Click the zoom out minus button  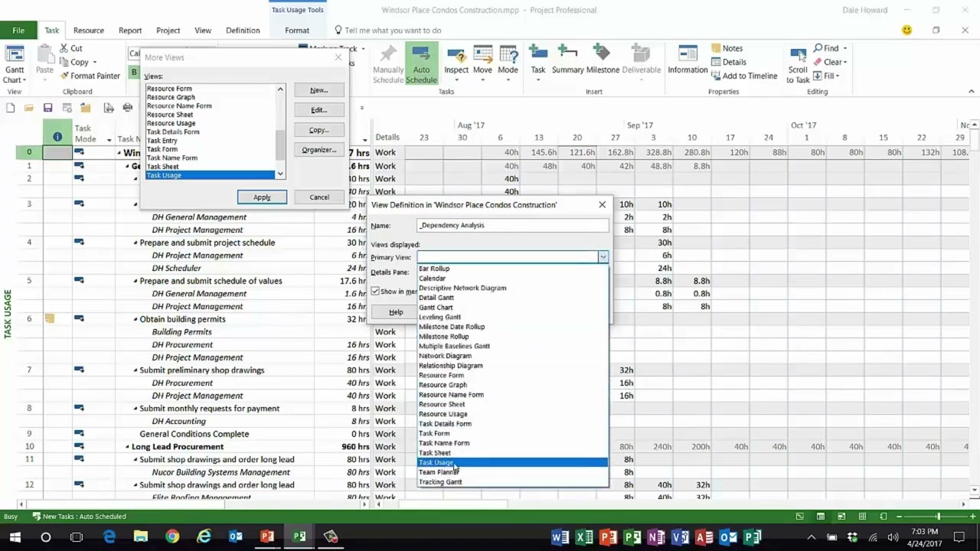tap(899, 517)
